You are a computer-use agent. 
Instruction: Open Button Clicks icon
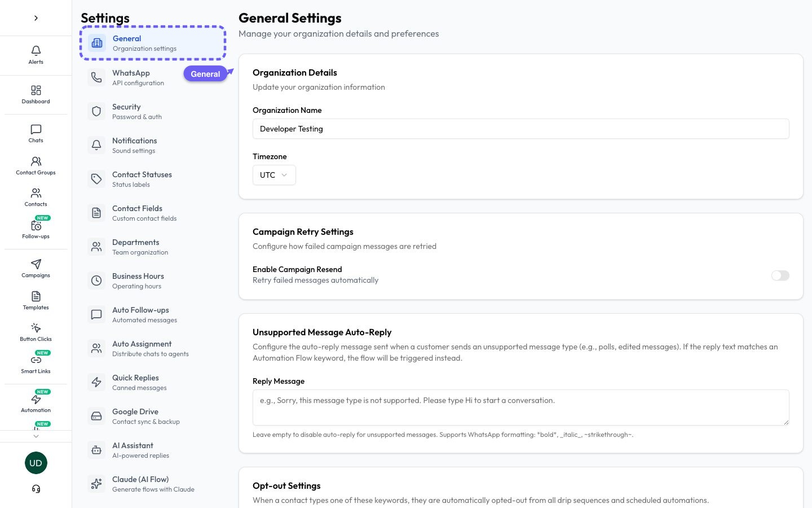36,328
